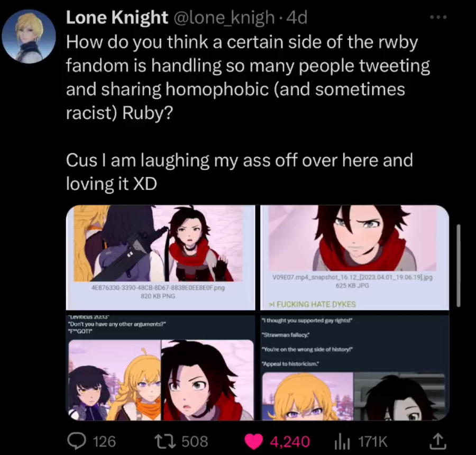Tap the share upload icon
This screenshot has width=476, height=455.
tap(438, 442)
